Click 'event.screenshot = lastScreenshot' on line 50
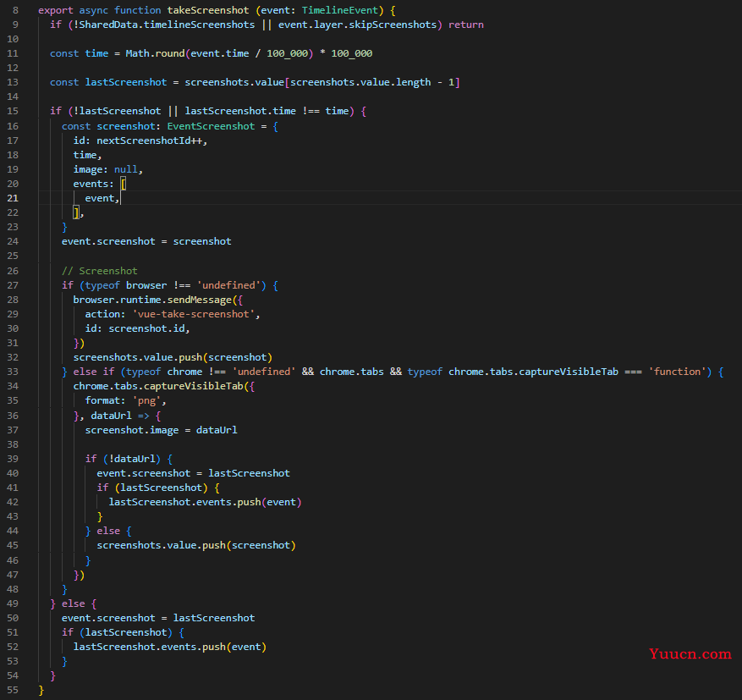This screenshot has height=700, width=742. pyautogui.click(x=158, y=618)
